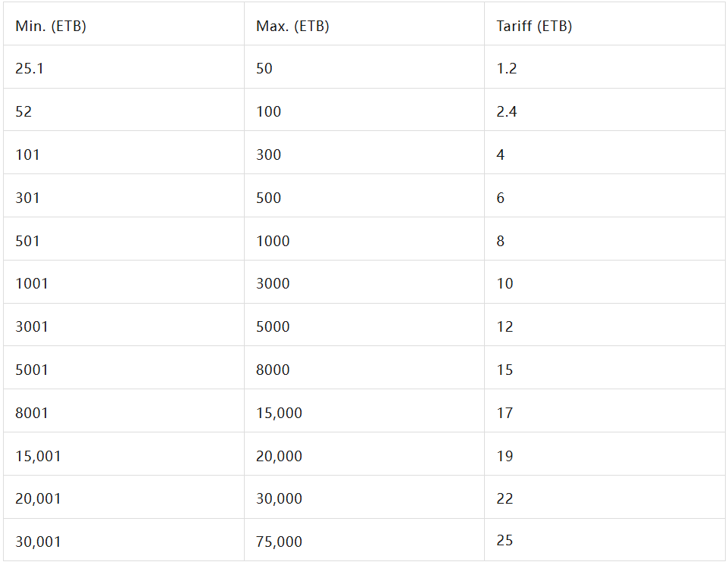Click the maximum cell showing 8000
Viewport: 728px width, 565px height.
(x=273, y=370)
